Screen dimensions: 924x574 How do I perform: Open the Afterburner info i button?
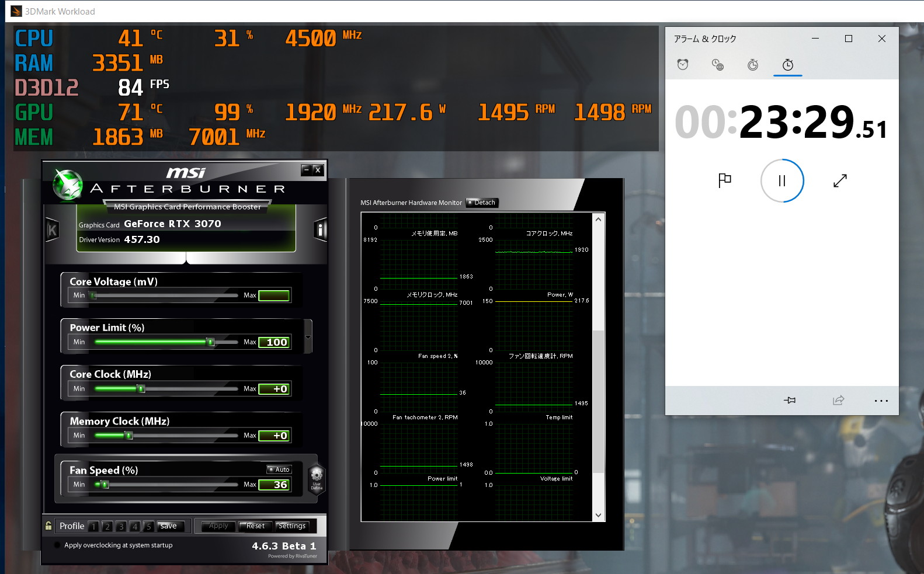click(320, 230)
